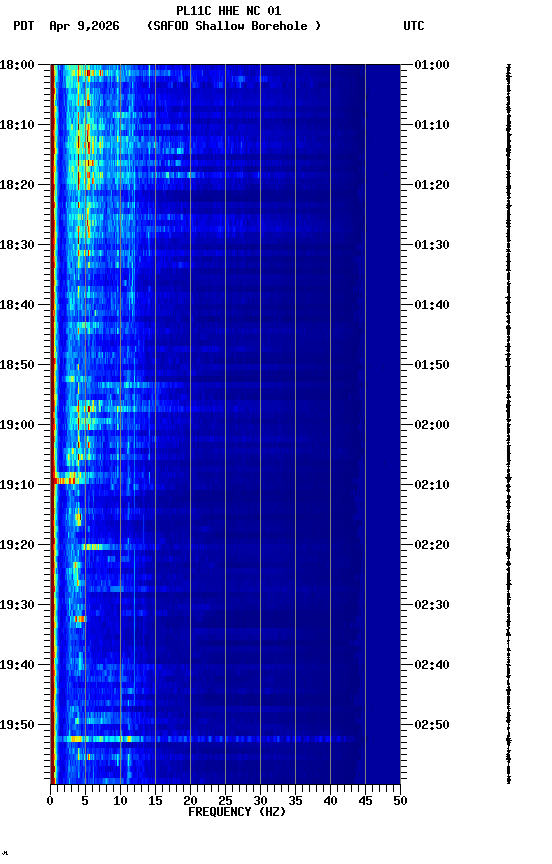Click the '20' Hz frequency axis label
Image resolution: width=552 pixels, height=864 pixels.
(x=190, y=801)
